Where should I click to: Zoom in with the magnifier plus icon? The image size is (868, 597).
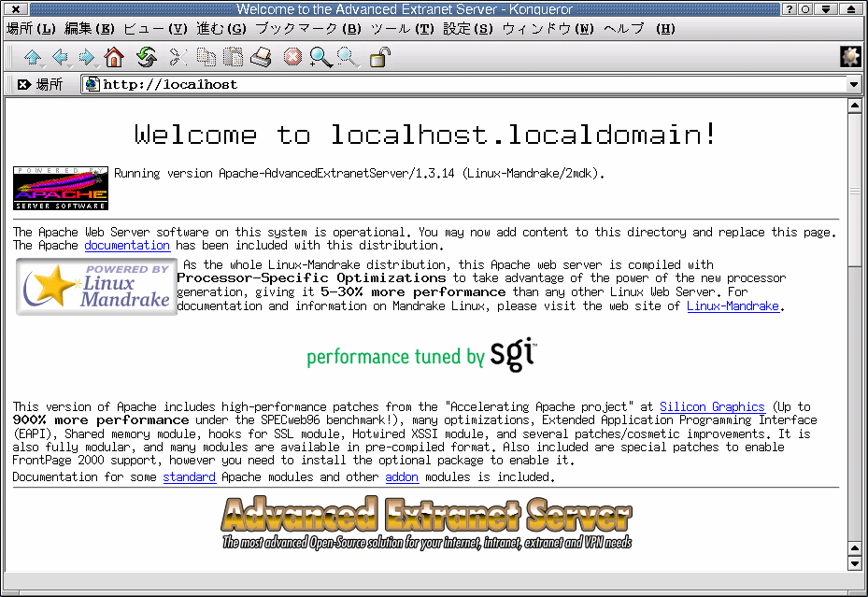[x=320, y=57]
